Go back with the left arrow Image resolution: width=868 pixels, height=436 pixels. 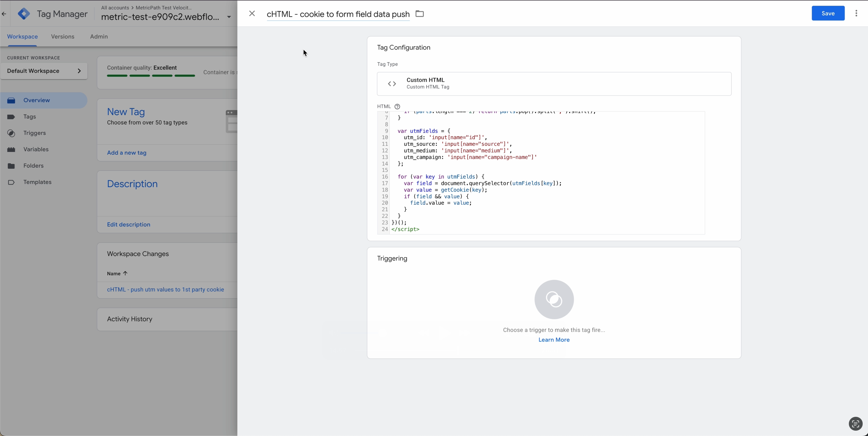[x=4, y=14]
